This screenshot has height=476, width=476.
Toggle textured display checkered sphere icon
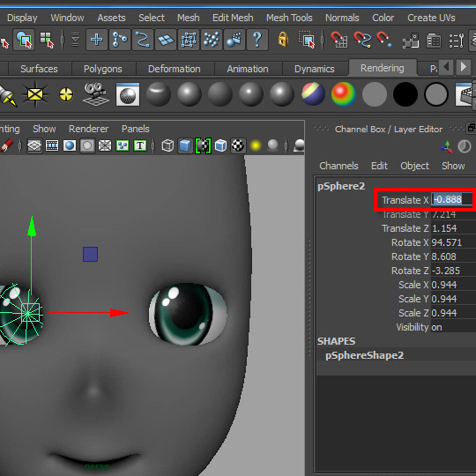(238, 145)
